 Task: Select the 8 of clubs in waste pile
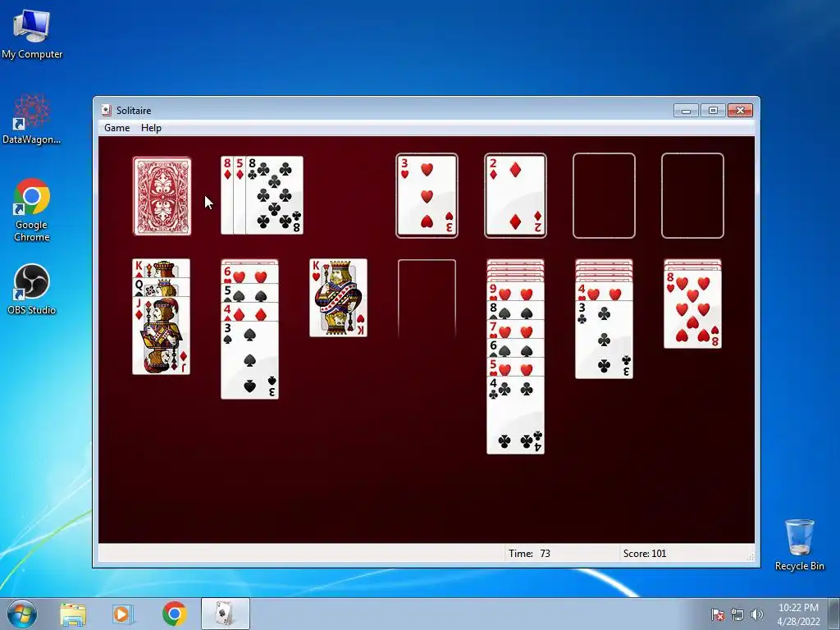(x=274, y=195)
